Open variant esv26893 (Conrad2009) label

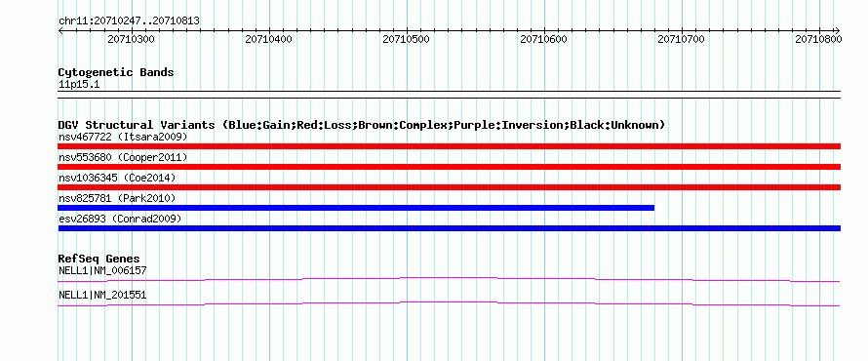(x=120, y=219)
